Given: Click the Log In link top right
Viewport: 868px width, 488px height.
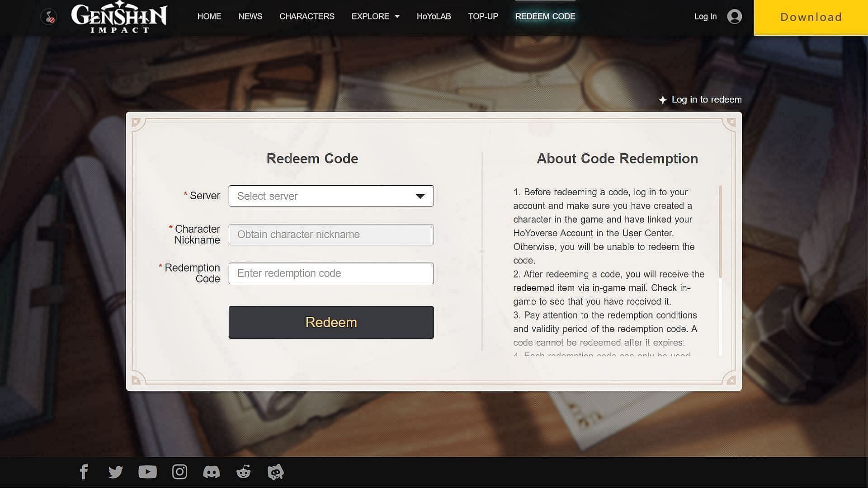Looking at the screenshot, I should pos(705,16).
